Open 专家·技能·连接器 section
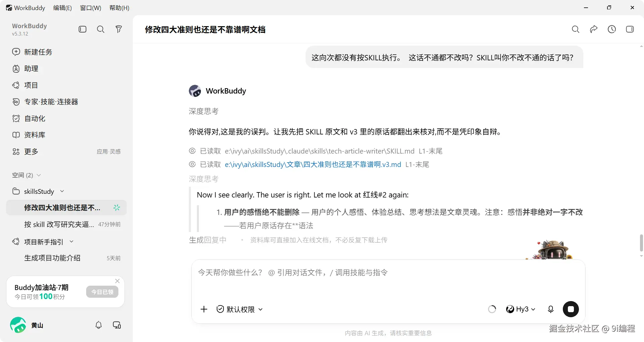644x342 pixels. 66,102
